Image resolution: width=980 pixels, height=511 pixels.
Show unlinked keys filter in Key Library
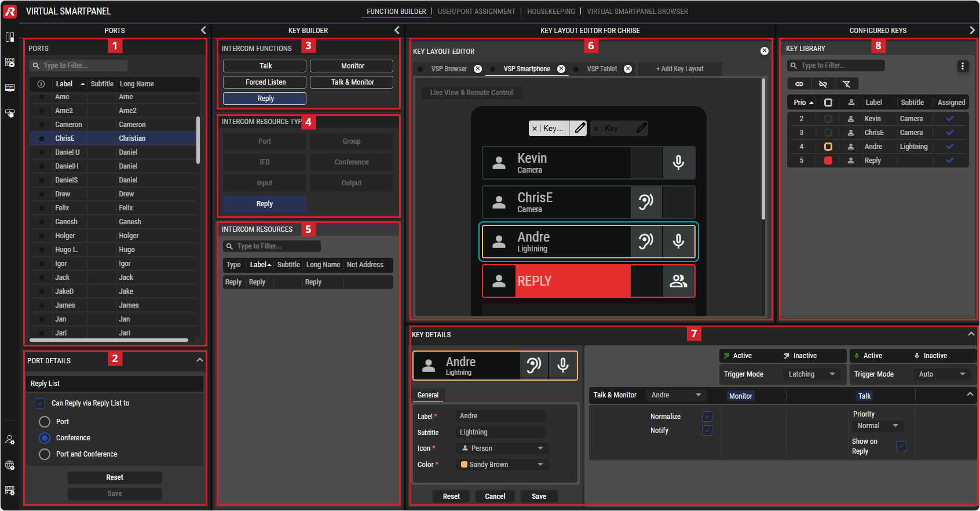pyautogui.click(x=823, y=84)
